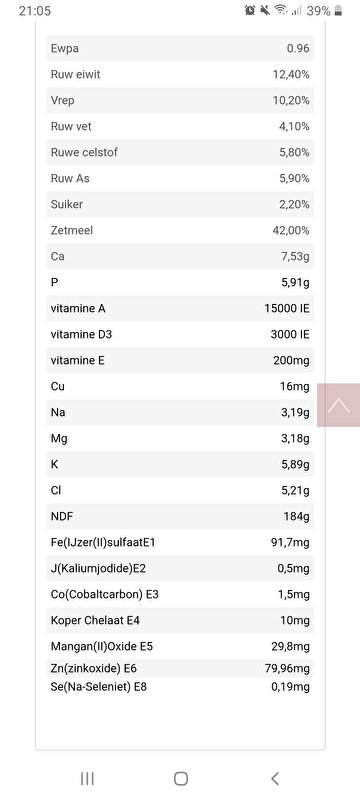Select the vitamine A row
The height and width of the screenshot is (800, 360).
[x=180, y=308]
